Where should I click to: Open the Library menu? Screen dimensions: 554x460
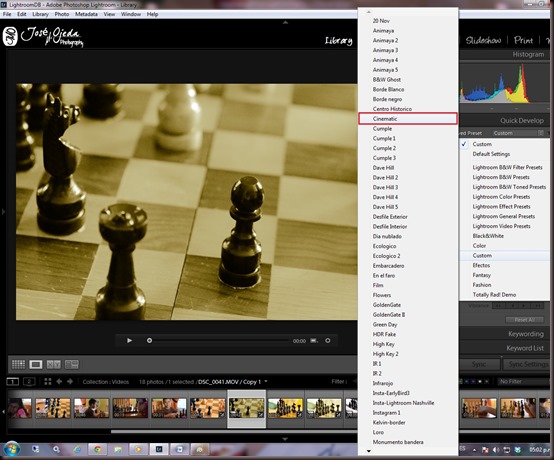click(x=40, y=14)
